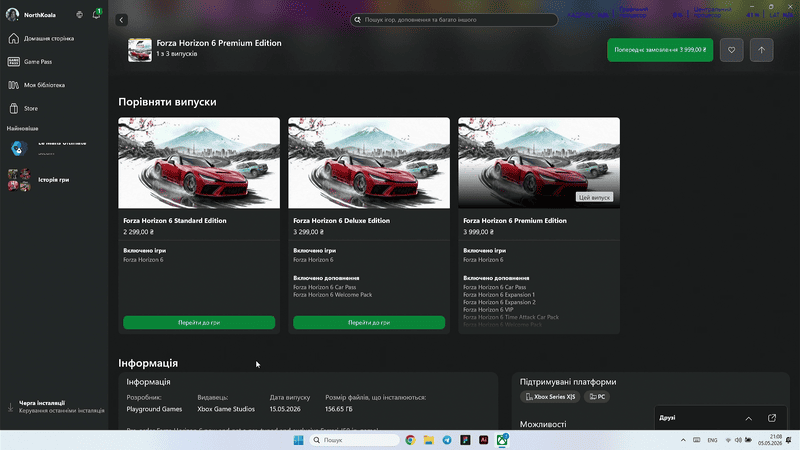Viewport: 800px width, 450px height.
Task: Click the Premium Edition card title
Action: 515,221
